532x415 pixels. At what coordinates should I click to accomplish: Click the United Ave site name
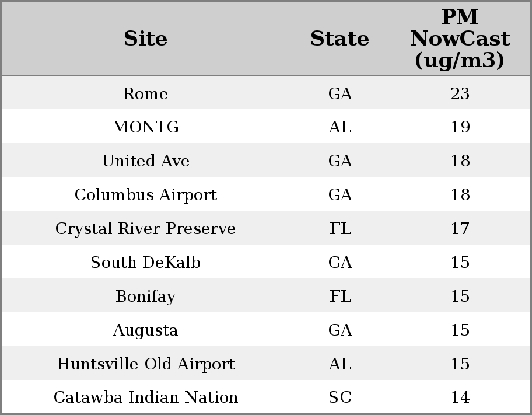click(x=146, y=161)
